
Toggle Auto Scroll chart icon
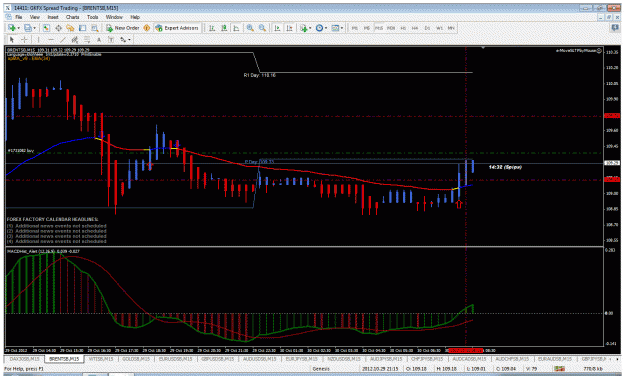click(x=277, y=28)
